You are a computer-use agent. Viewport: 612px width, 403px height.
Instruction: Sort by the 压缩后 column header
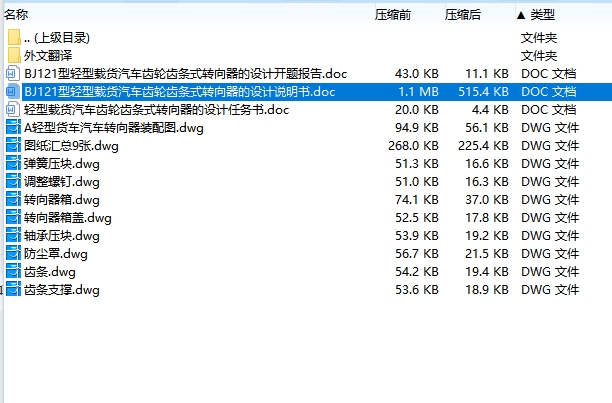click(463, 15)
